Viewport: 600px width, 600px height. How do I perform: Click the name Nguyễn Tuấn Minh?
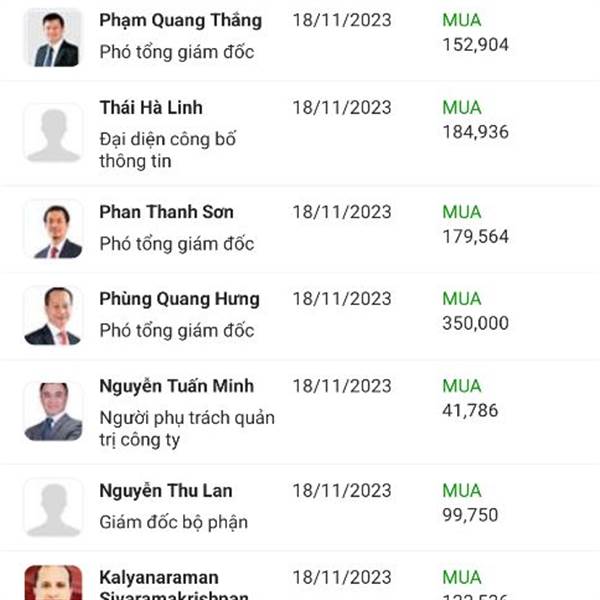point(177,385)
